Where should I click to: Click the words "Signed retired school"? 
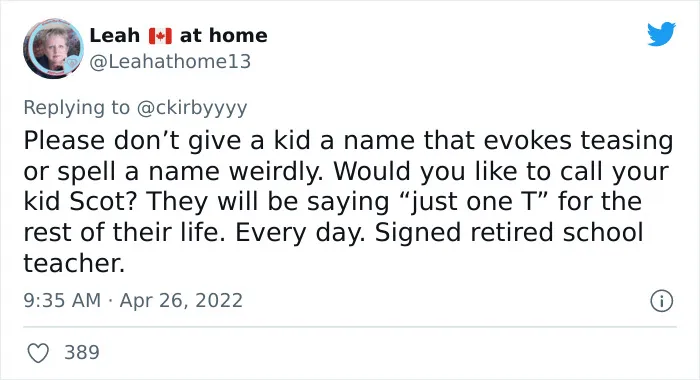[x=509, y=233]
